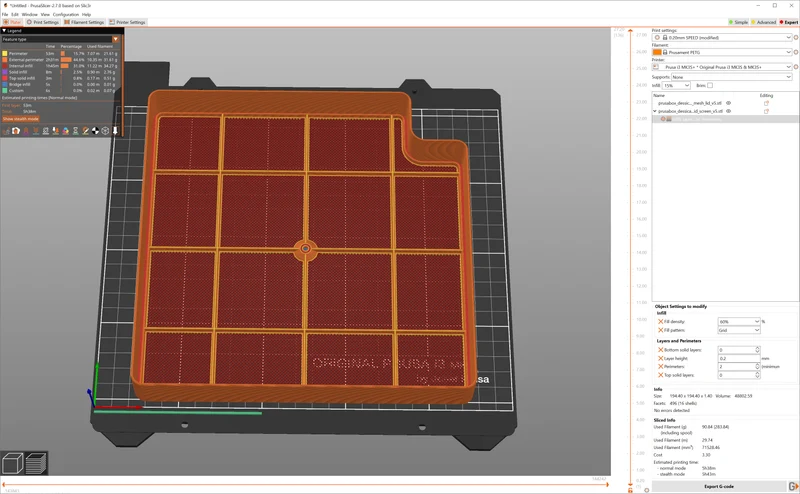Click Show stealth mode button
Screen dimensions: 800x494
[20, 119]
